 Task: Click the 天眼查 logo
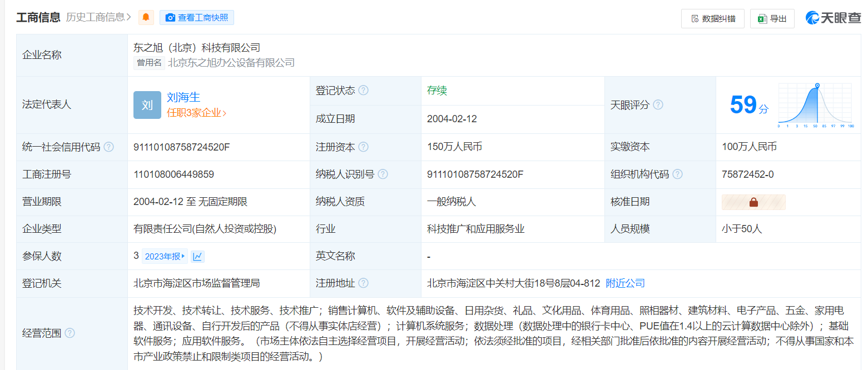coord(833,18)
